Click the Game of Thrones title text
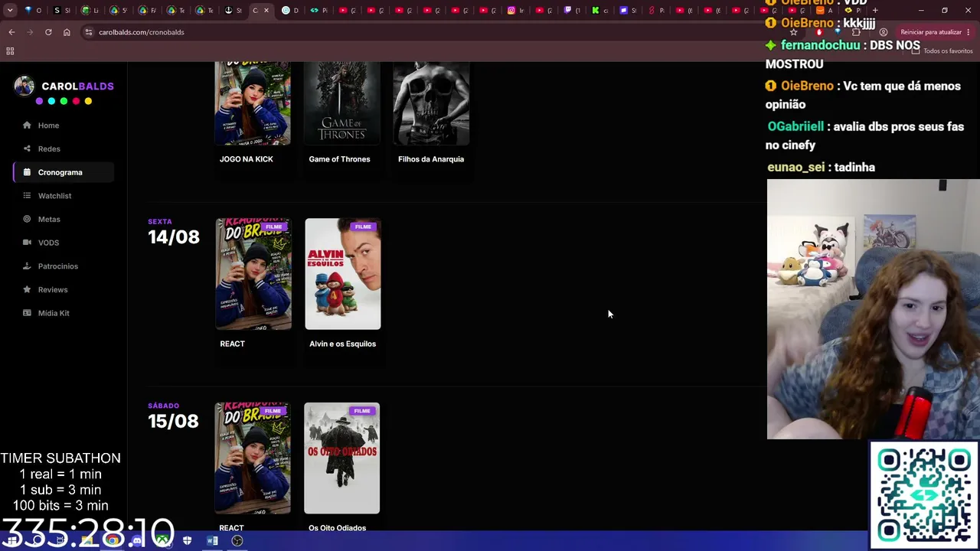Image resolution: width=980 pixels, height=551 pixels. 339,159
